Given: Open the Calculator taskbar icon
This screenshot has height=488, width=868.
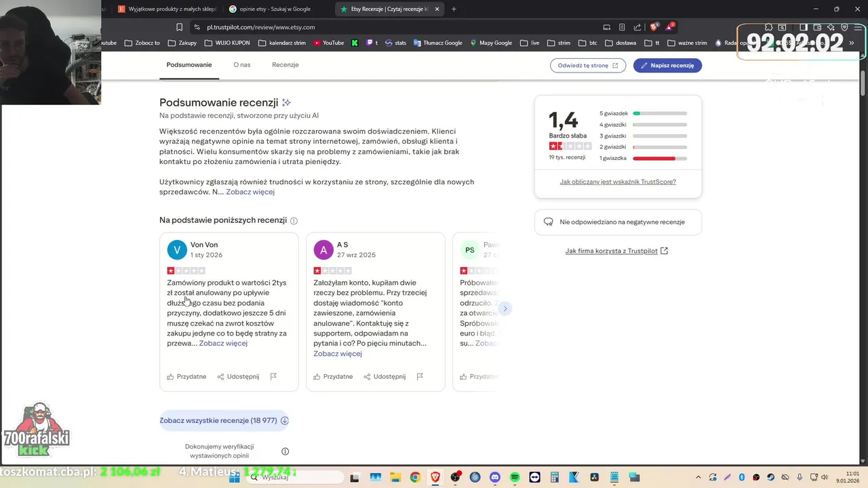Looking at the screenshot, I should 554,477.
